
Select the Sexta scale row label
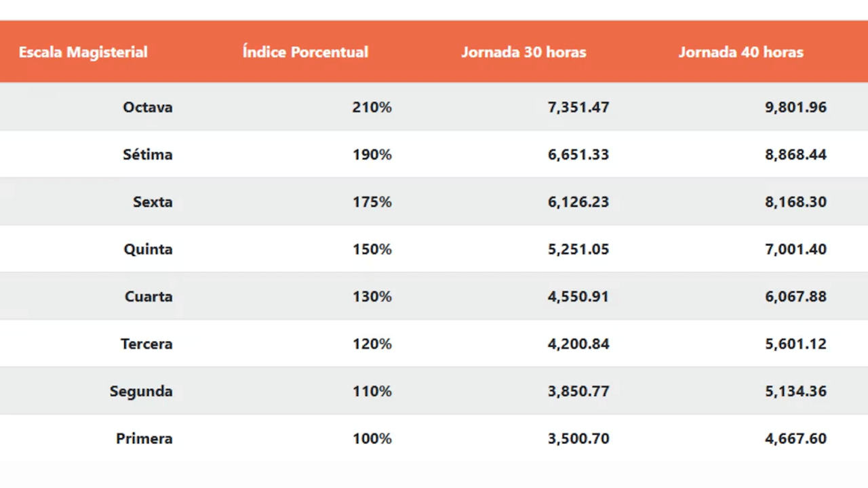click(x=153, y=202)
